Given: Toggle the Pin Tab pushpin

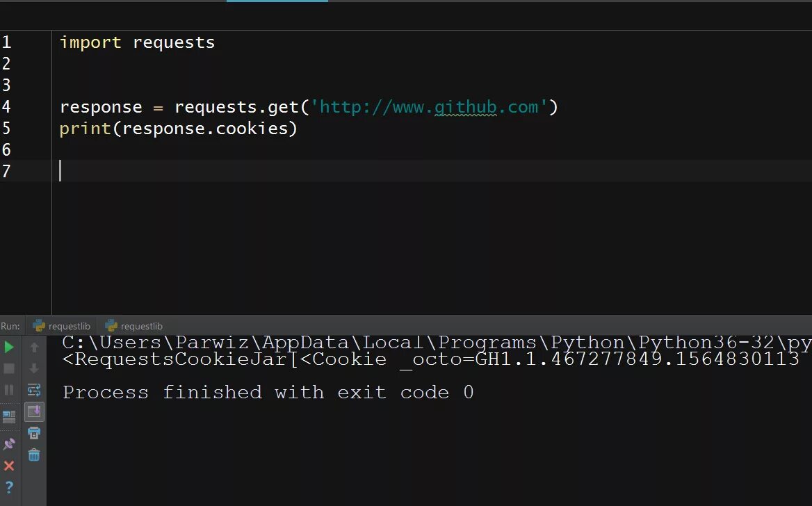Looking at the screenshot, I should pyautogui.click(x=9, y=443).
